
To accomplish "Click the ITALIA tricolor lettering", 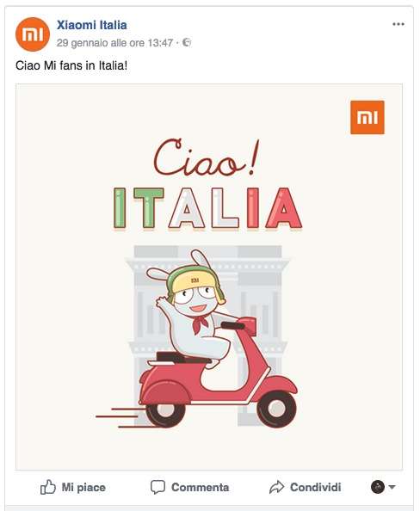I will (207, 208).
